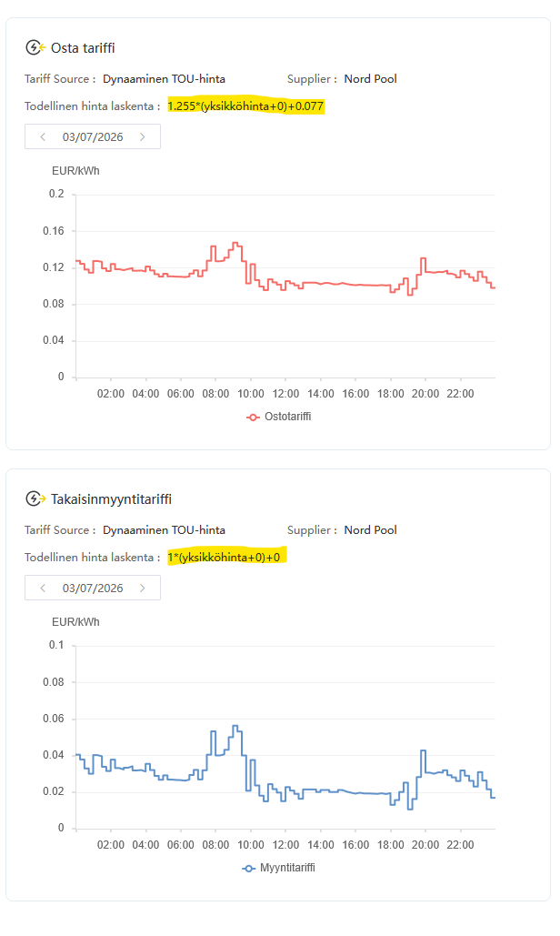
Task: Go to previous day in Takaisinmyyntitariffi
Action: pyautogui.click(x=43, y=588)
